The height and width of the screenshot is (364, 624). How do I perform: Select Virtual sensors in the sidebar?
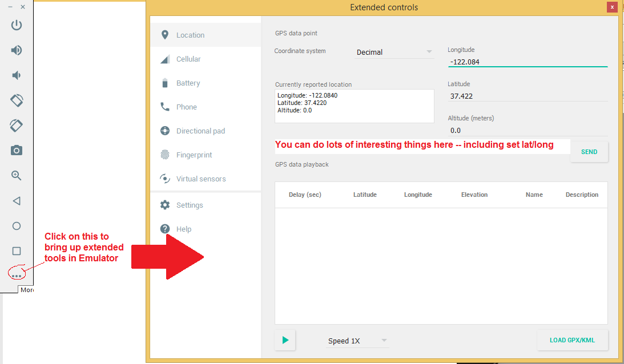[200, 179]
